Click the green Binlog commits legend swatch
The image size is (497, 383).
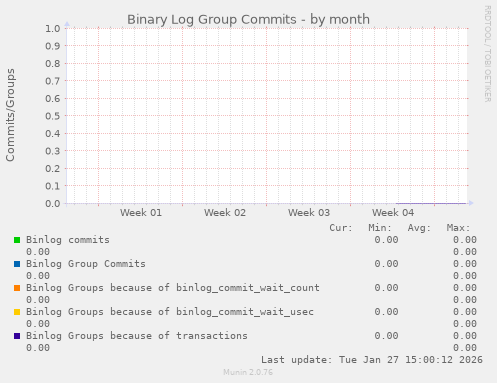(17, 240)
